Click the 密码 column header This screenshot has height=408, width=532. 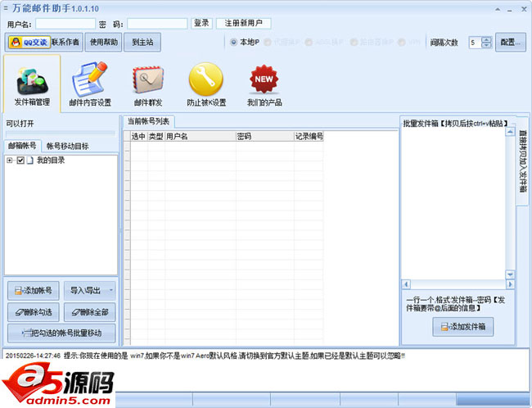[x=265, y=137]
